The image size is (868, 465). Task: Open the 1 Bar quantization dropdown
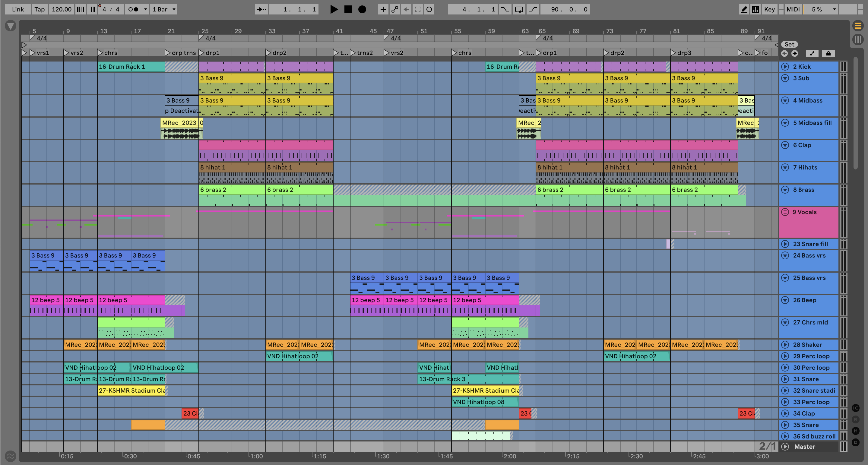(x=164, y=9)
